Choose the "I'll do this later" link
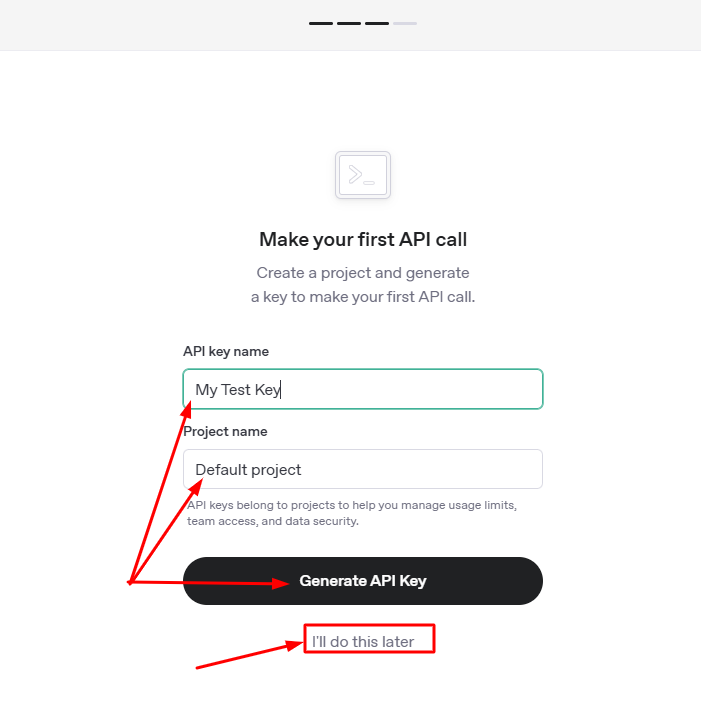The width and height of the screenshot is (701, 728). pos(363,642)
